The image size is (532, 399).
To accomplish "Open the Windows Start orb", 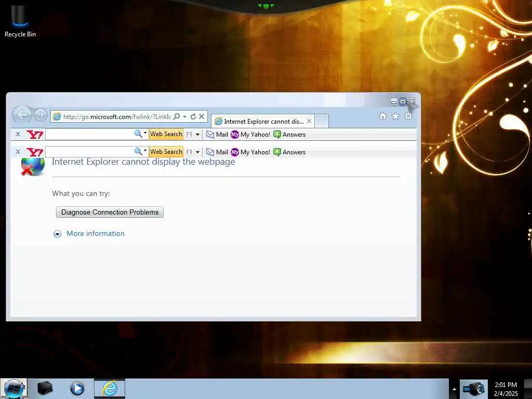I will [x=14, y=389].
